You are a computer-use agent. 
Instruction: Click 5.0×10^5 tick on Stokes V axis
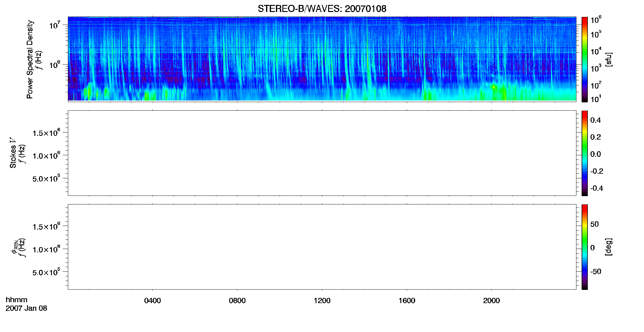point(47,178)
